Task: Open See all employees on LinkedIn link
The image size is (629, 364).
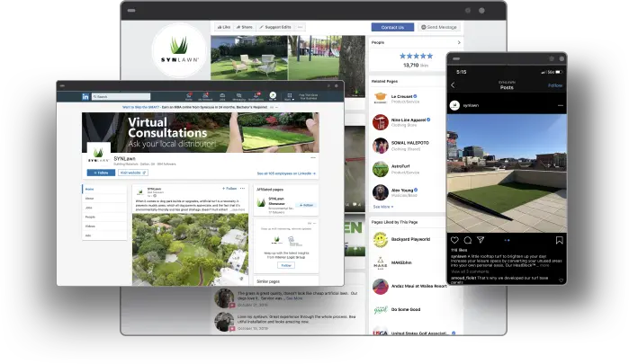Action: click(x=286, y=173)
